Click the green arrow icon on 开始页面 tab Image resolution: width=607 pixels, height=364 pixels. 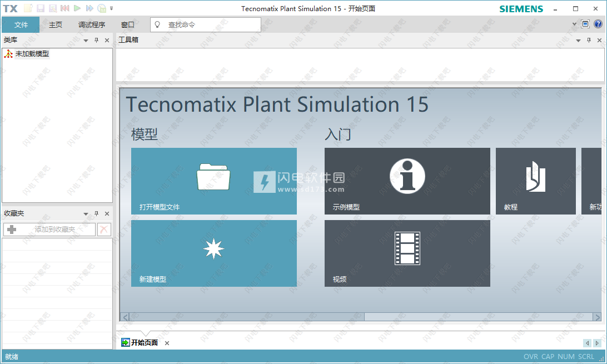126,342
